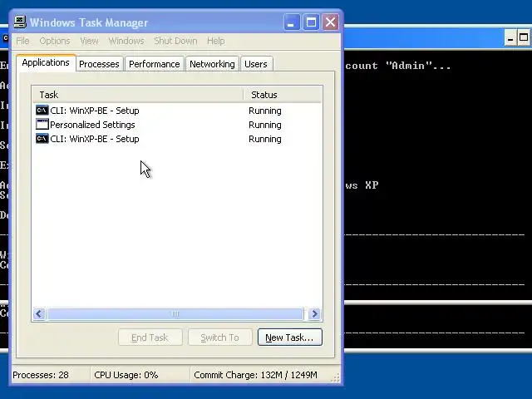Open the Windows menu
The image size is (532, 399).
click(x=126, y=41)
